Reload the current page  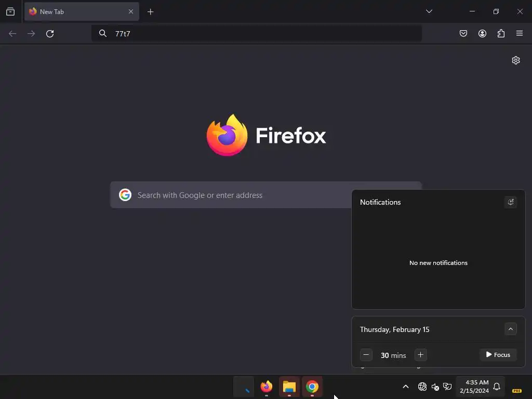(x=50, y=34)
